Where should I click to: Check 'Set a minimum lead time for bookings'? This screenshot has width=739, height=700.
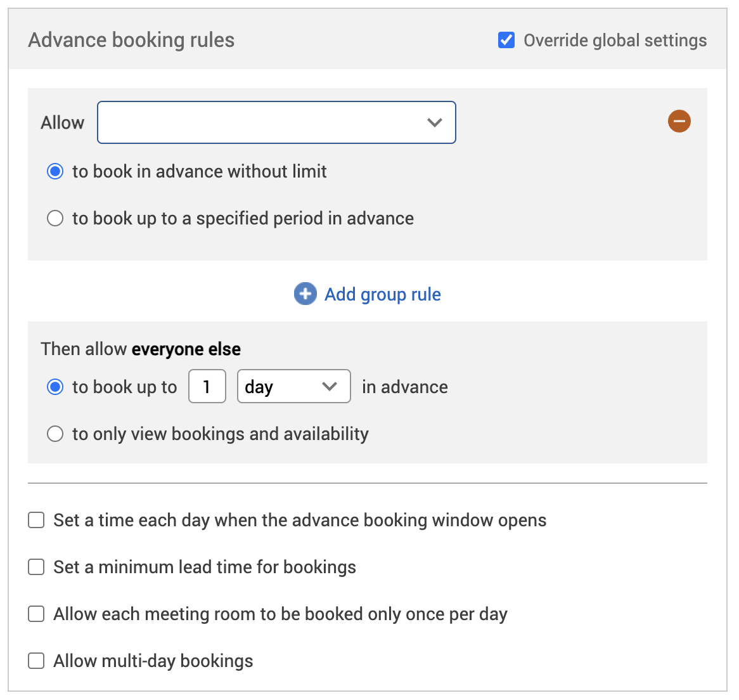(37, 567)
